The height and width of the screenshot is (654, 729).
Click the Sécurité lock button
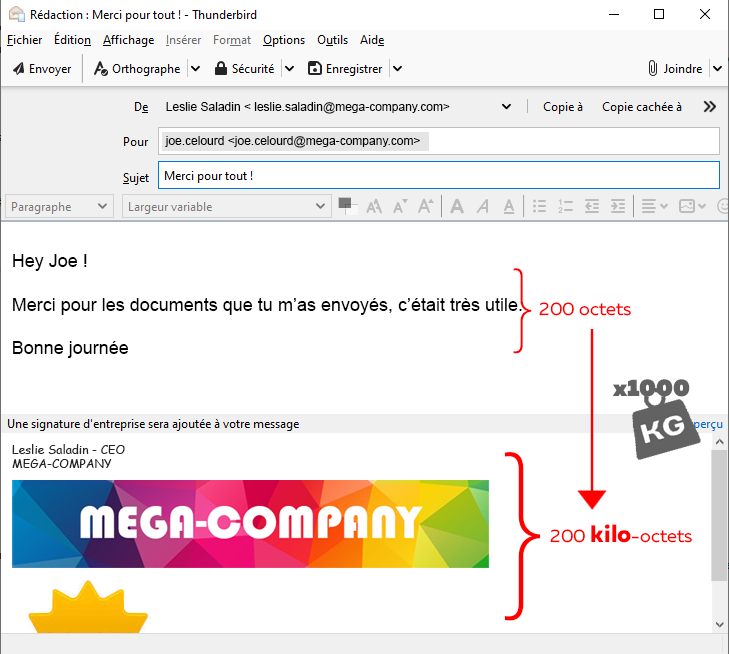[x=243, y=69]
